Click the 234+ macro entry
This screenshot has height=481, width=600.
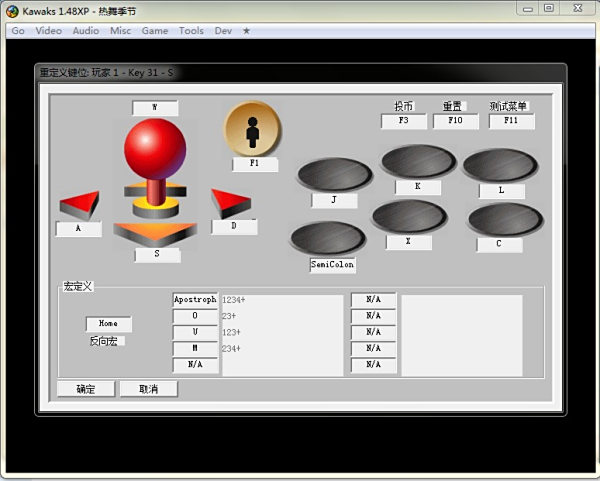click(232, 349)
